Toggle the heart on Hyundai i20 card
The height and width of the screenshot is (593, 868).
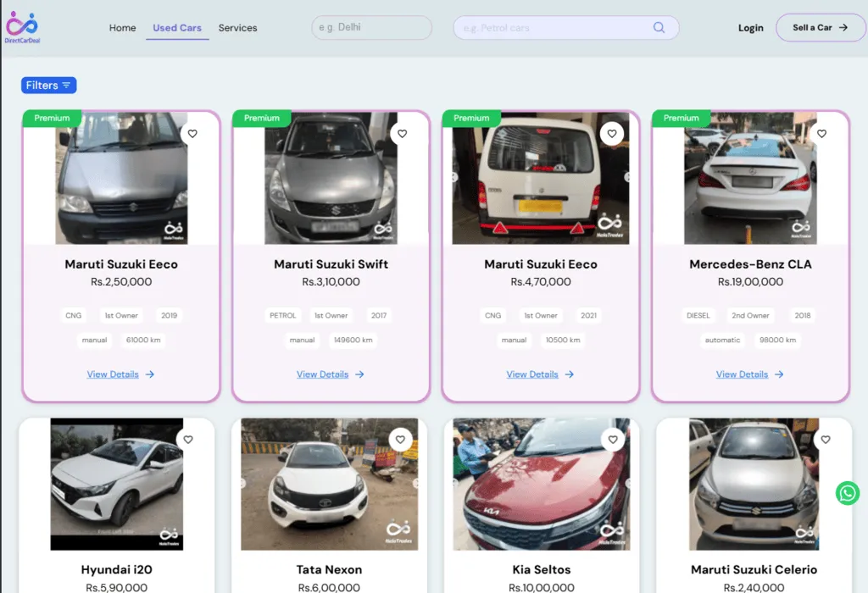[188, 440]
